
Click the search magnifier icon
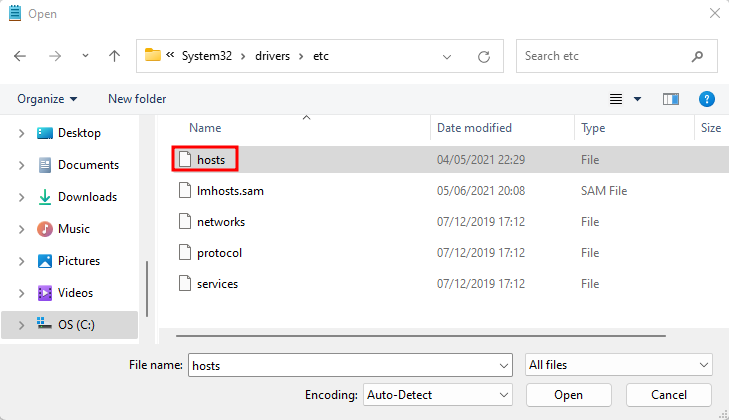coord(697,56)
